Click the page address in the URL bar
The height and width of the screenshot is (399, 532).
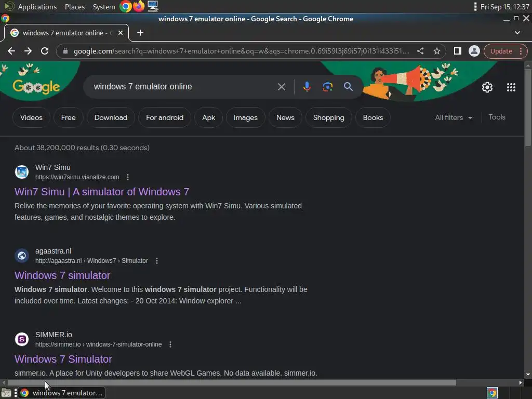241,51
